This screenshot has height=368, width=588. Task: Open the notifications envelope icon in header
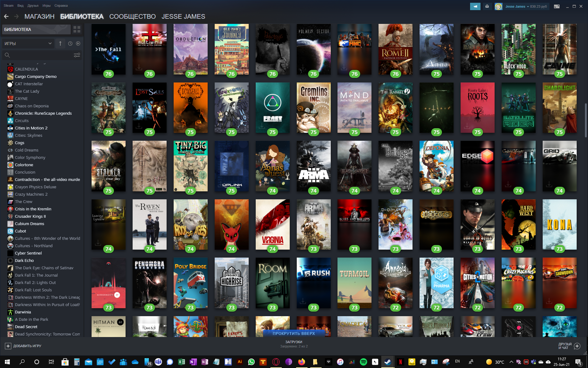coord(487,6)
